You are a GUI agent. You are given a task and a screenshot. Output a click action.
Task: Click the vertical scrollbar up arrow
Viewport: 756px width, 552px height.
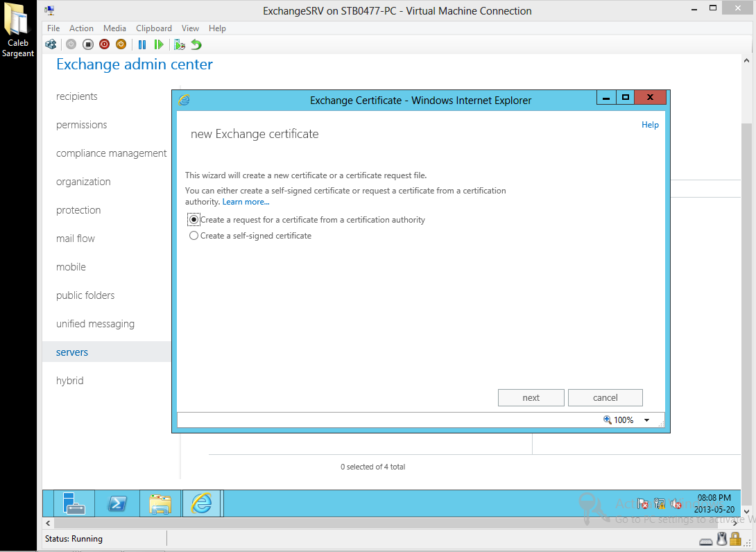pos(746,60)
